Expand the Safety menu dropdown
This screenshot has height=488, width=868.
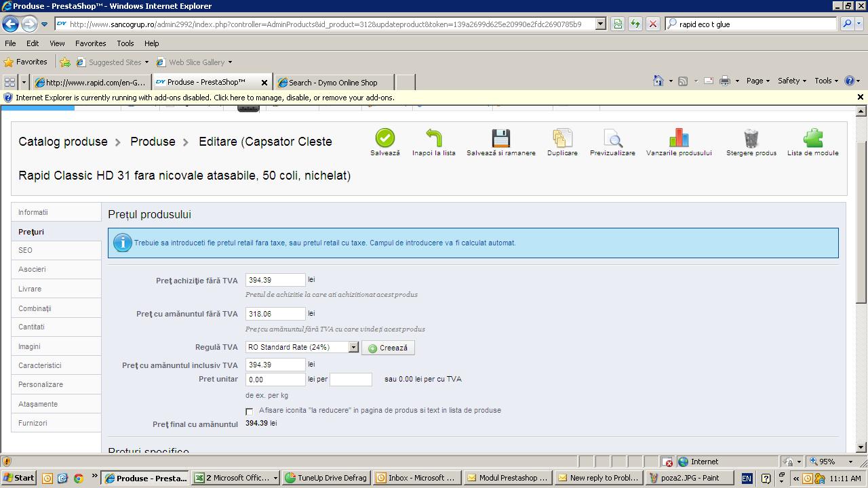click(x=791, y=81)
